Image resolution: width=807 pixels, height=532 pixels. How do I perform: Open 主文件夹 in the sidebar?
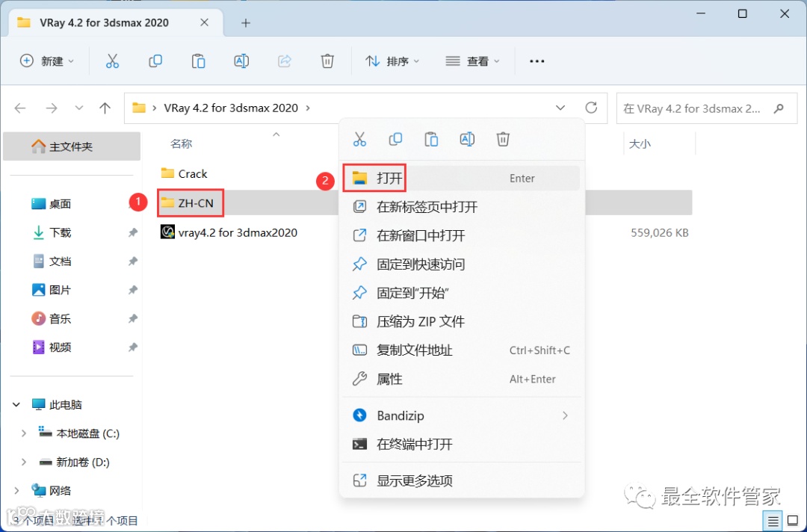72,146
